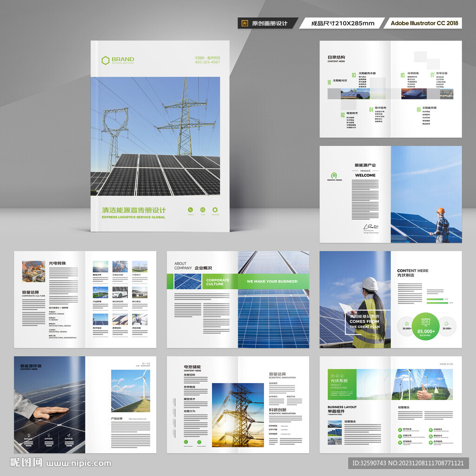Click the grey circle left of the 85.000+ circle
Viewport: 476px width, 476px height.
tap(407, 326)
